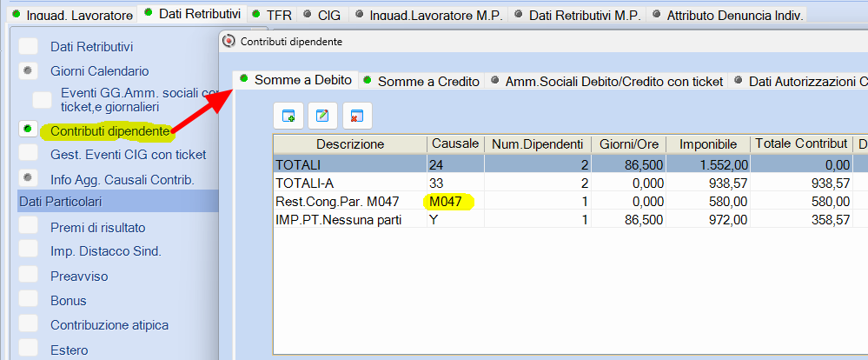The image size is (868, 360).
Task: Click the Contributi dipendente label in sidebar
Action: [x=109, y=130]
